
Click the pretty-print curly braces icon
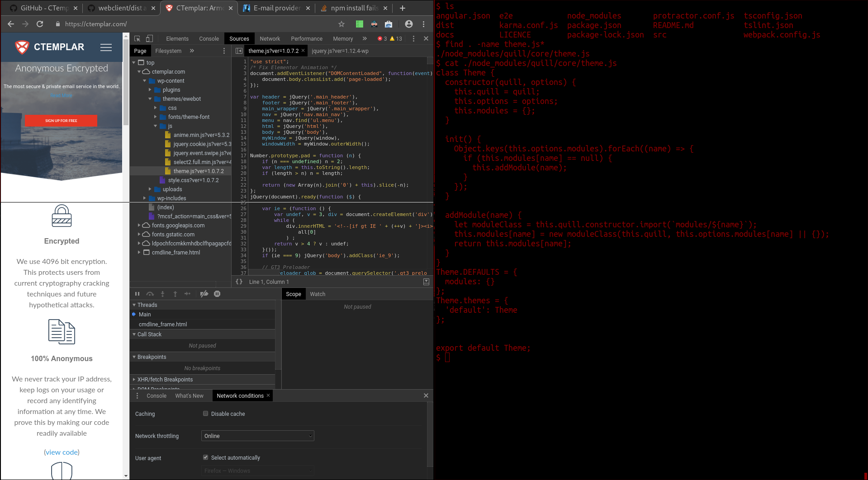[239, 282]
